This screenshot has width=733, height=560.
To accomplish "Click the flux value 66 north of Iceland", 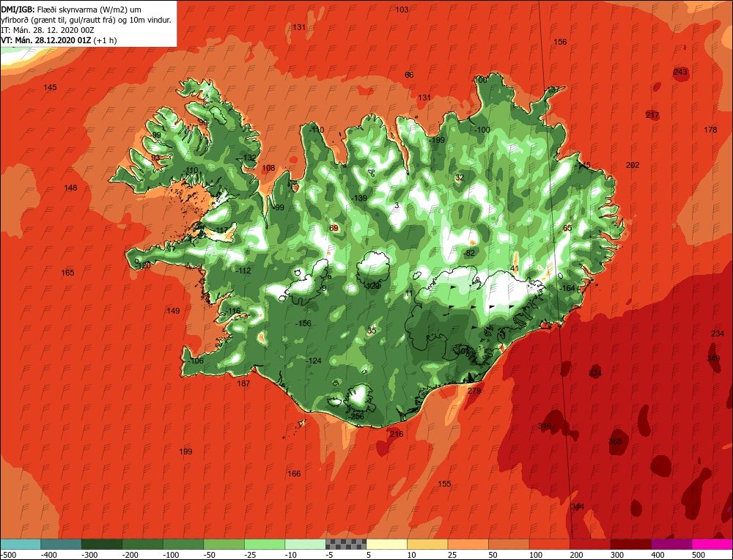I will click(409, 75).
